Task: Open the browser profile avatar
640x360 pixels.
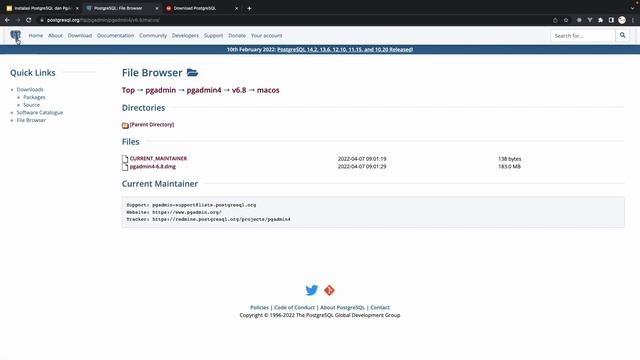Action: (x=622, y=20)
